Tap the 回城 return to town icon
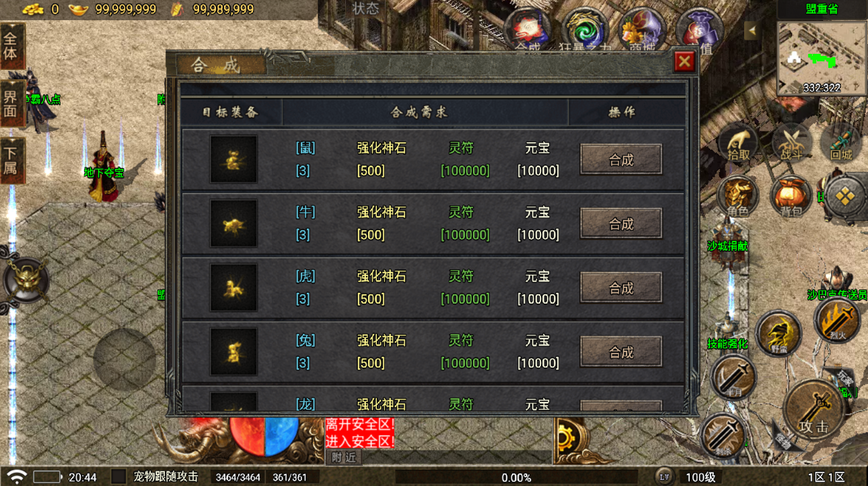 [842, 143]
